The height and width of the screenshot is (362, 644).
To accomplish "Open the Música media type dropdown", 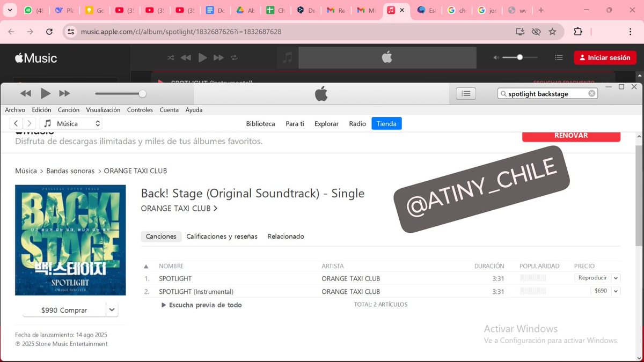I will tap(71, 123).
